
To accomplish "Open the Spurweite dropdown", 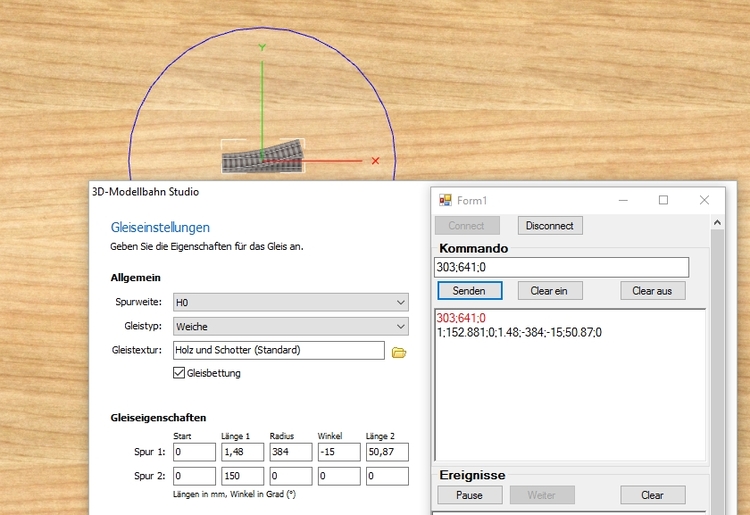I will pos(290,302).
